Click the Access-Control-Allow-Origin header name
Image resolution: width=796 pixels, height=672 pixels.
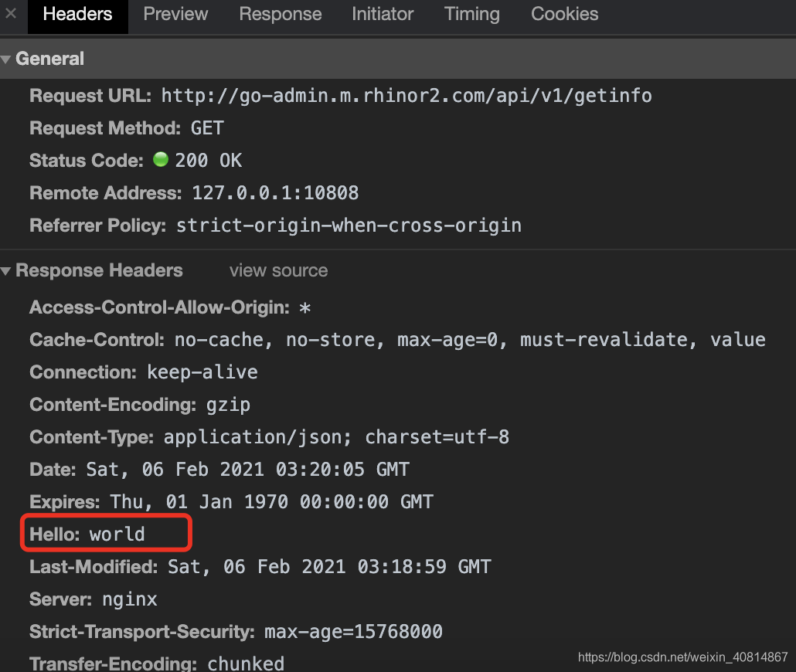pyautogui.click(x=159, y=307)
